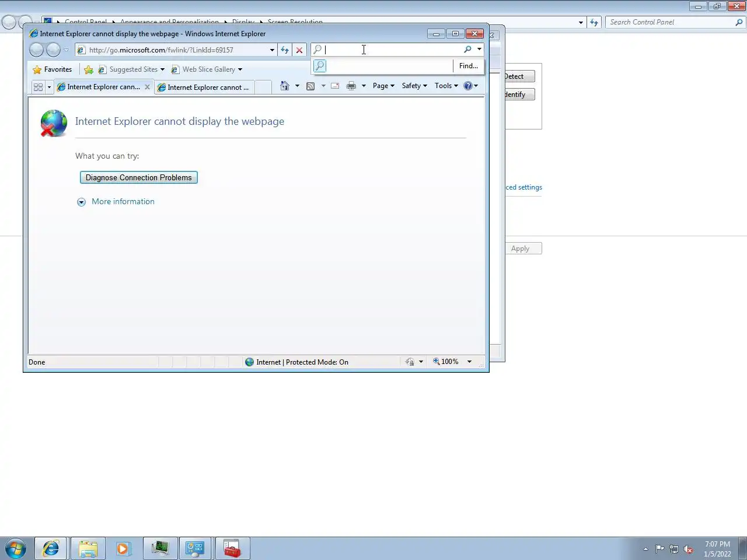
Task: Click the Read Mail envelope icon
Action: (335, 86)
